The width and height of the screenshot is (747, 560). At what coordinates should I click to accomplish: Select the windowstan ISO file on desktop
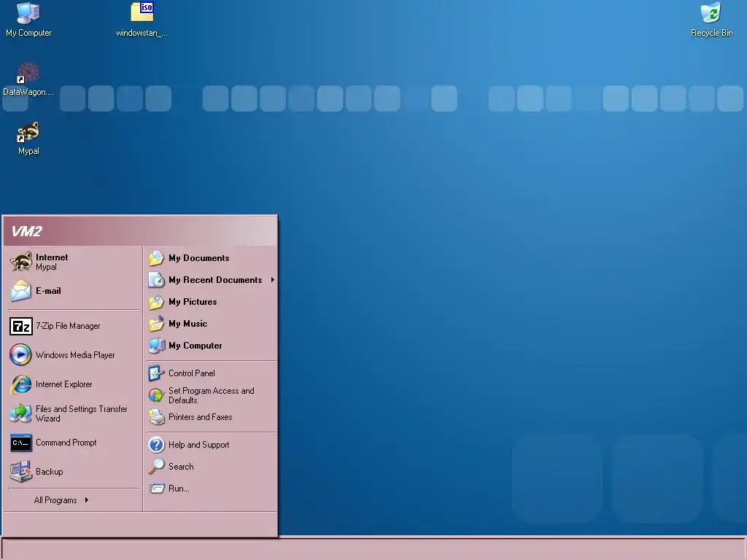click(x=142, y=20)
